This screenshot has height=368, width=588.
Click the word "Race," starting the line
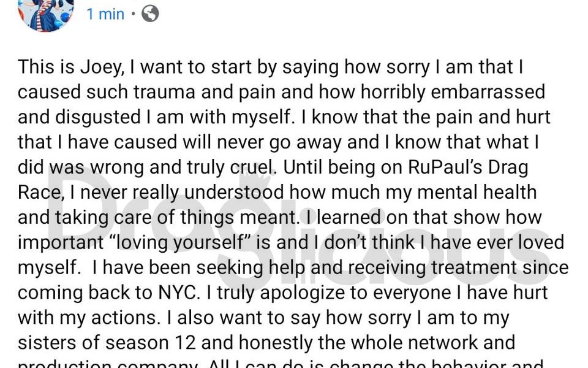(x=40, y=193)
